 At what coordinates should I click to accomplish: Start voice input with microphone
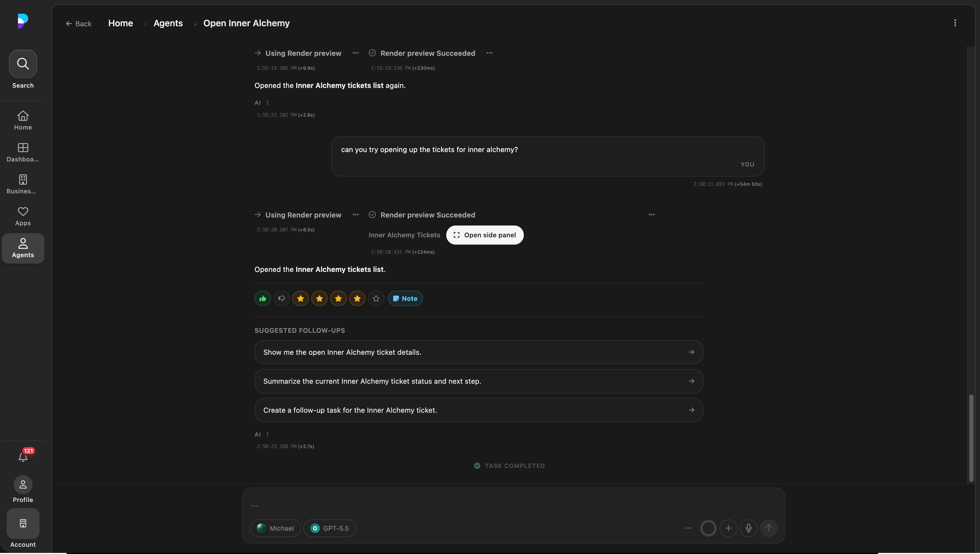[x=748, y=528]
